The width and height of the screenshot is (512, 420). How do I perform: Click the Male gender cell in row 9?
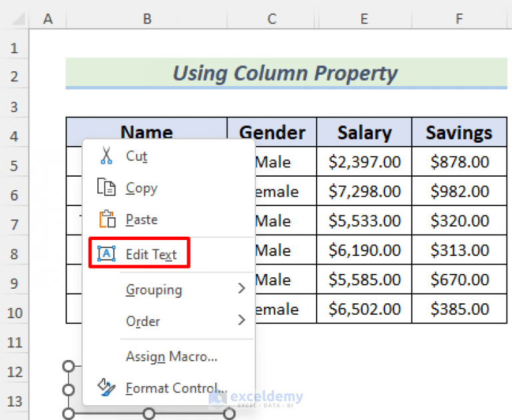click(x=285, y=279)
